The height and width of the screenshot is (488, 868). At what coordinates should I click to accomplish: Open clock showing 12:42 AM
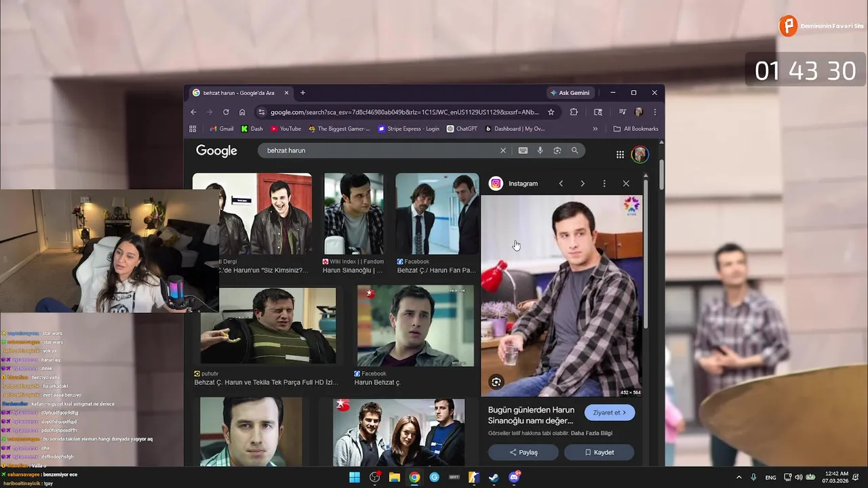click(837, 477)
